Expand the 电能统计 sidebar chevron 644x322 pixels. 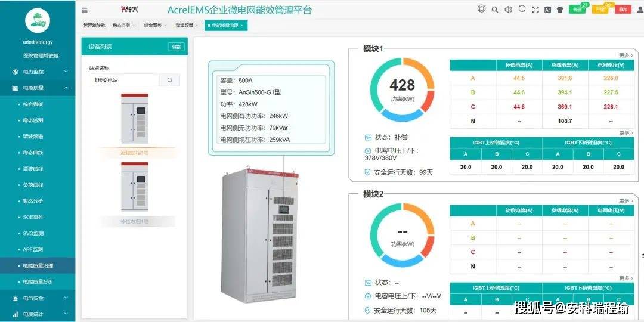click(x=66, y=314)
